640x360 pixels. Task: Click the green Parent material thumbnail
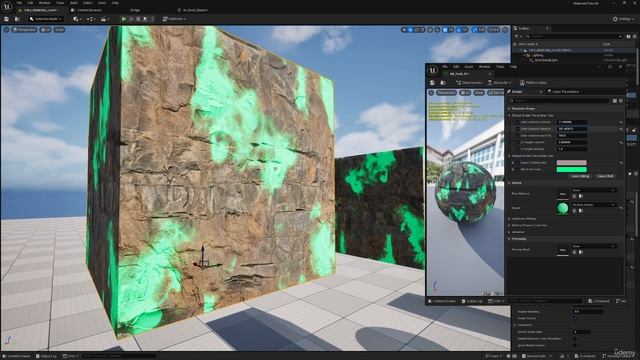pyautogui.click(x=562, y=208)
